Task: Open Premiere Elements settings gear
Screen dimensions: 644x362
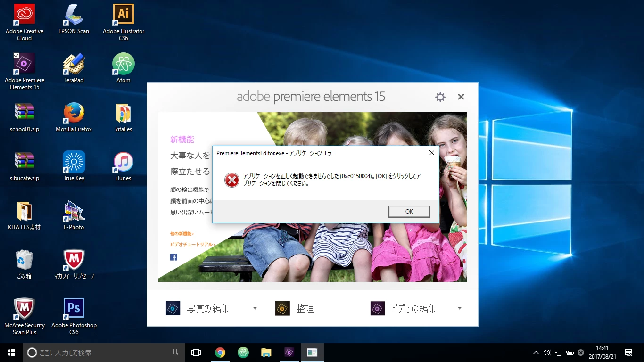Action: pos(440,97)
